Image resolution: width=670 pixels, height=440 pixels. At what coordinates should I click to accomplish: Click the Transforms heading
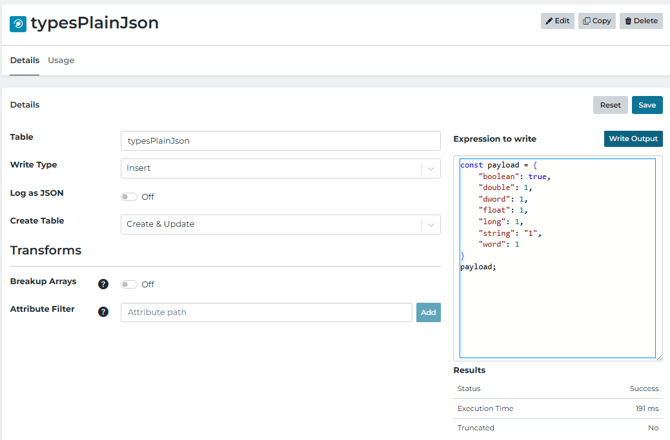point(46,250)
